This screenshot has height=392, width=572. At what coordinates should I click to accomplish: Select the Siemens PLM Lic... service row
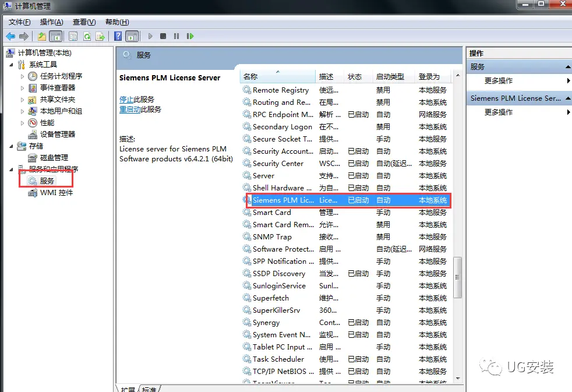(347, 200)
